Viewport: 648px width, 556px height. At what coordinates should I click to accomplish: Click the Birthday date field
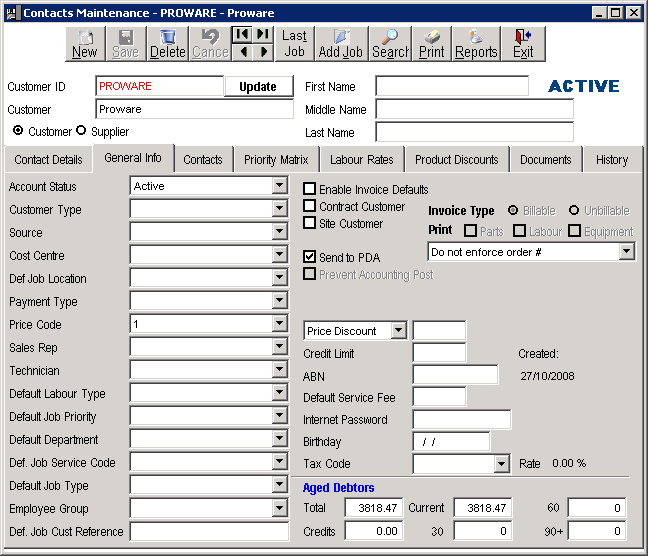click(452, 441)
